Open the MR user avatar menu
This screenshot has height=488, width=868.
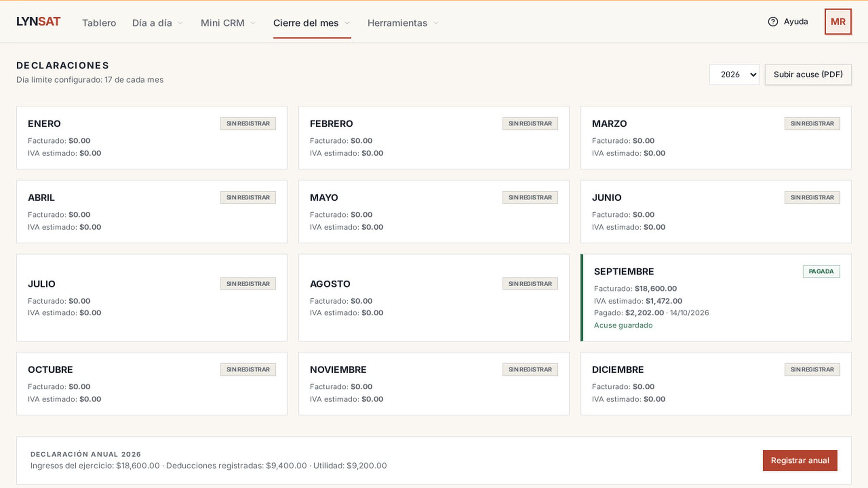pos(838,22)
